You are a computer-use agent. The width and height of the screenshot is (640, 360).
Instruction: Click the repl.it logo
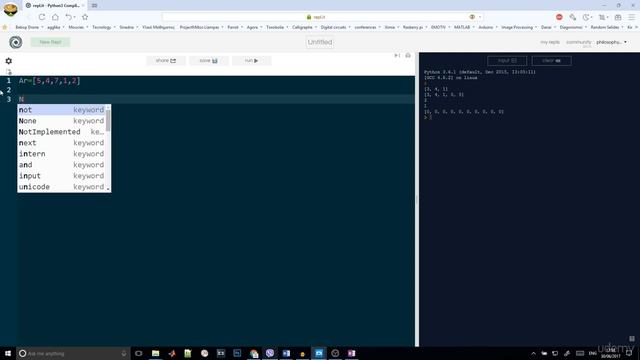pos(16,42)
